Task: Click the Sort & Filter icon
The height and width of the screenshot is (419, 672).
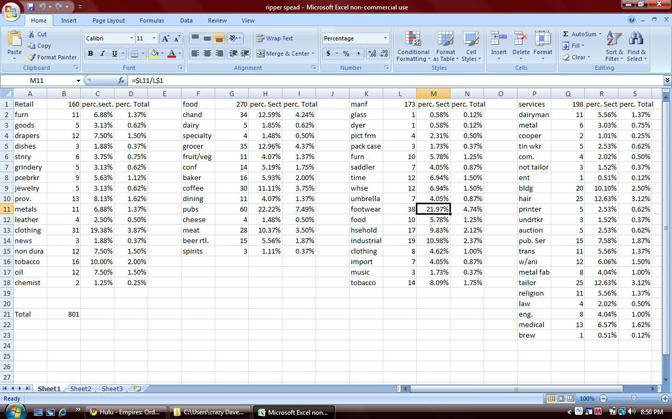Action: [613, 46]
